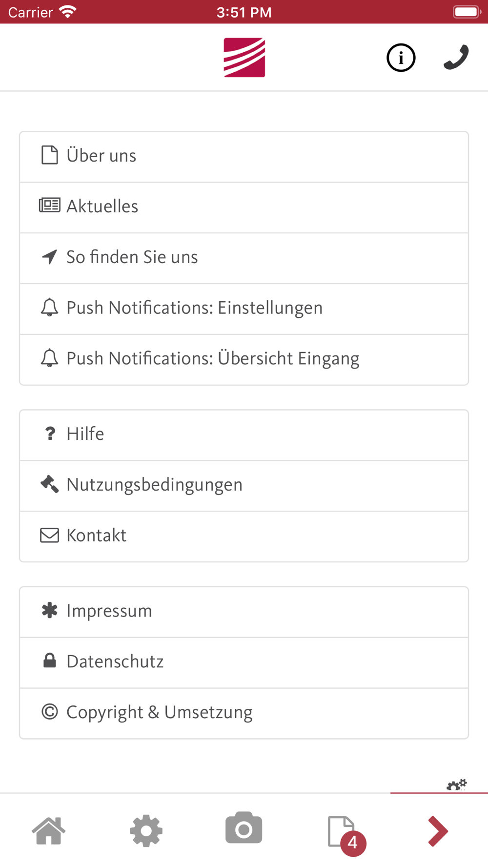The width and height of the screenshot is (488, 868).
Task: Open documents icon with badge 4
Action: [x=346, y=835]
